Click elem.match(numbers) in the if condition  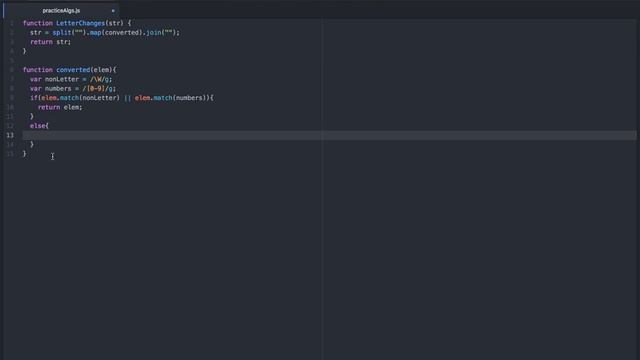coord(172,98)
